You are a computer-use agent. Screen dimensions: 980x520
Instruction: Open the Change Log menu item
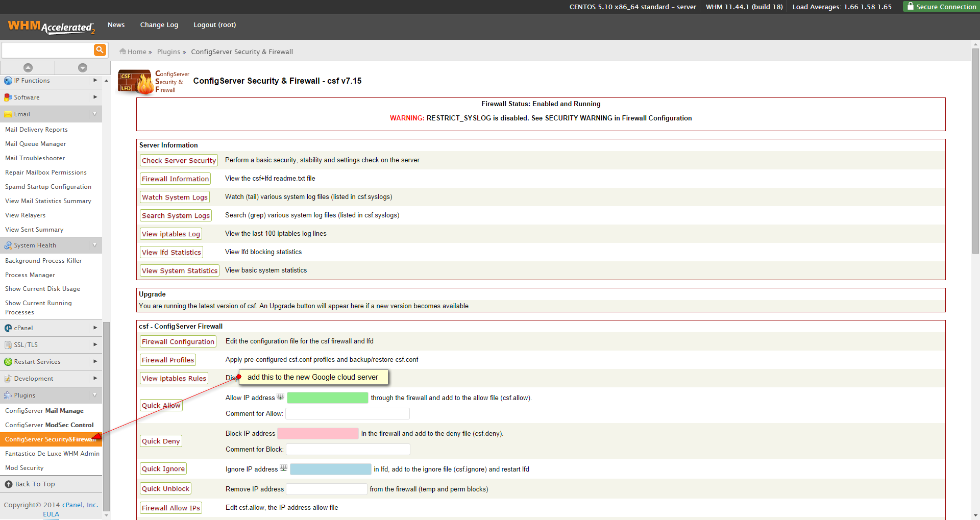[x=159, y=25]
